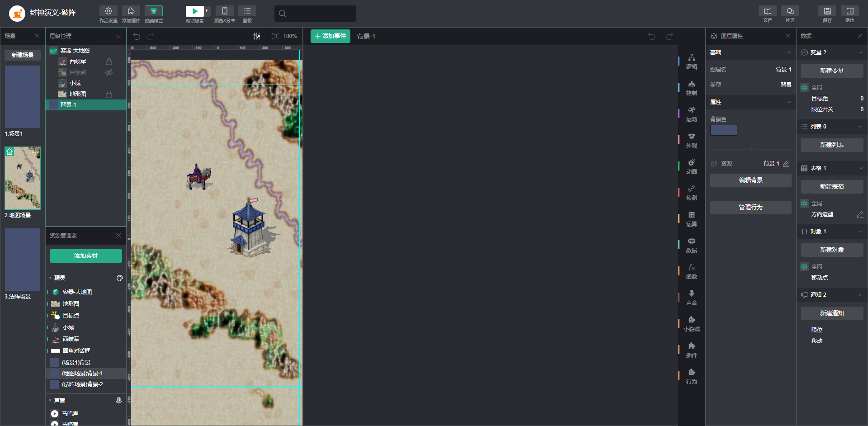Screen dimensions: 868x426
Task: Open the 数据 data blocks category
Action: click(692, 246)
